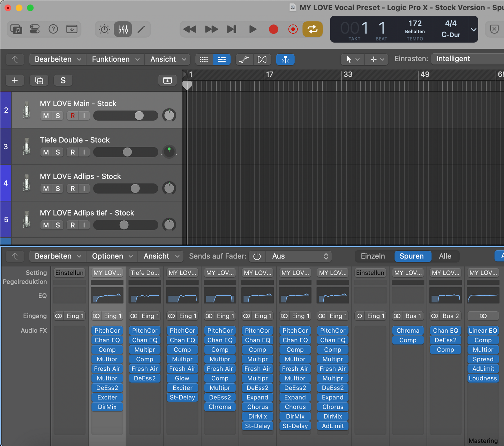Solo the MY LOVE Adlips - Stock track

pyautogui.click(x=58, y=188)
